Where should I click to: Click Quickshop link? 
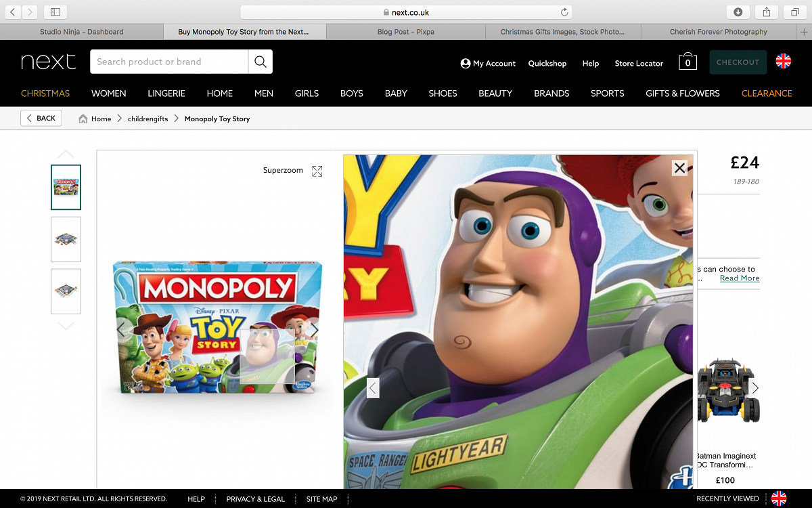click(547, 63)
